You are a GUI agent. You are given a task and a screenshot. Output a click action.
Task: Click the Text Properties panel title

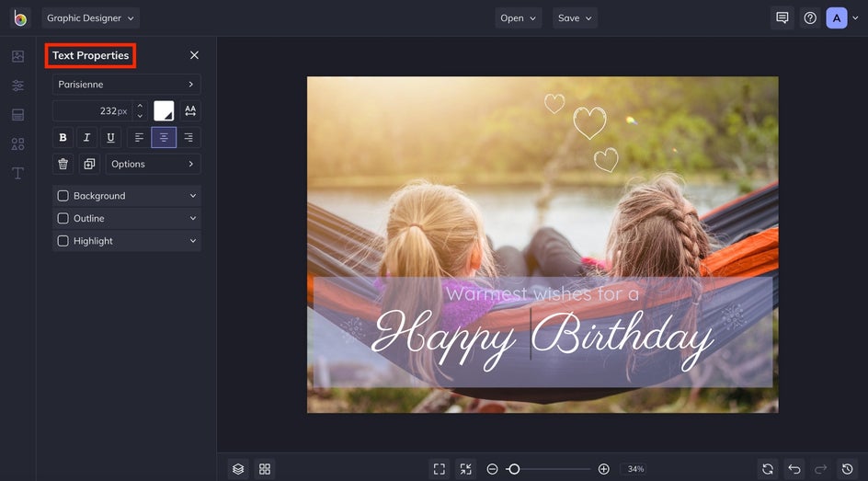click(x=91, y=55)
